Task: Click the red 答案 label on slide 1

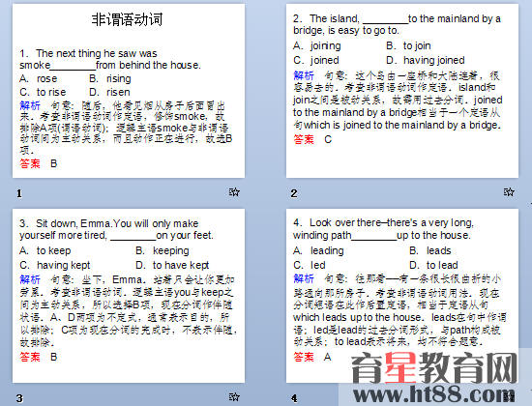Action: tap(30, 163)
